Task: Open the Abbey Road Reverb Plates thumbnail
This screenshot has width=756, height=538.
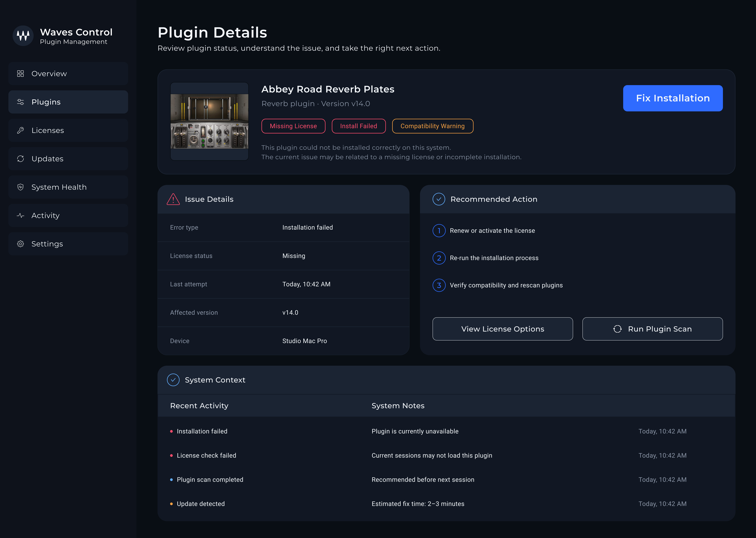Action: (209, 121)
